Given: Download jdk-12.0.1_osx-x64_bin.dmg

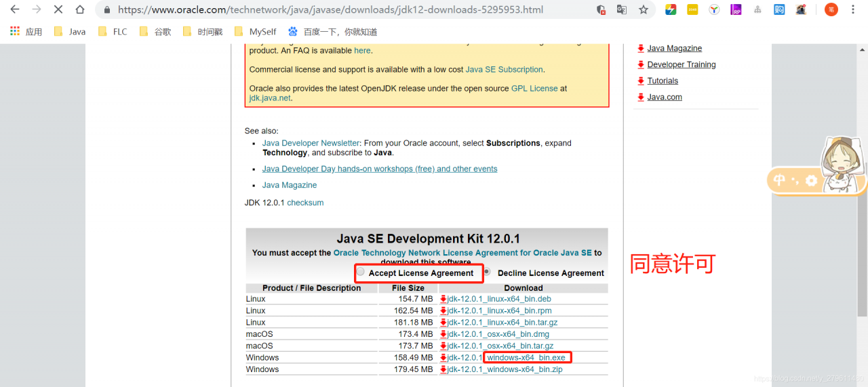Looking at the screenshot, I should (x=498, y=334).
